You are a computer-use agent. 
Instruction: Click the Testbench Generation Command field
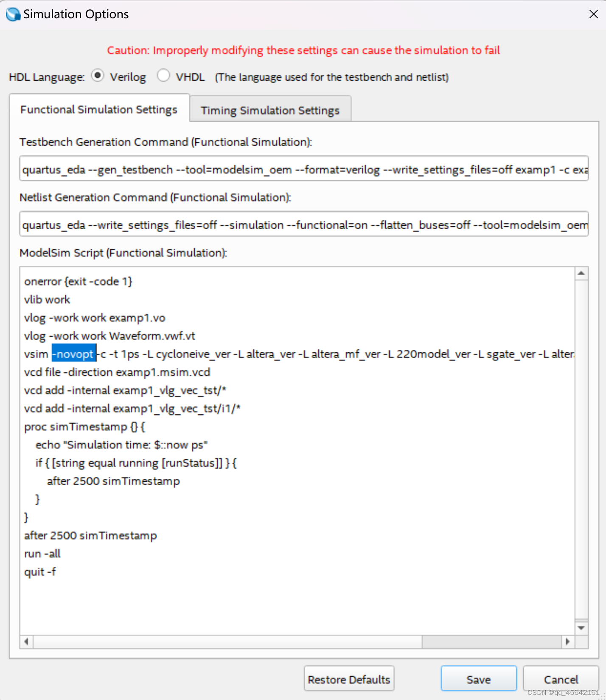pyautogui.click(x=304, y=169)
